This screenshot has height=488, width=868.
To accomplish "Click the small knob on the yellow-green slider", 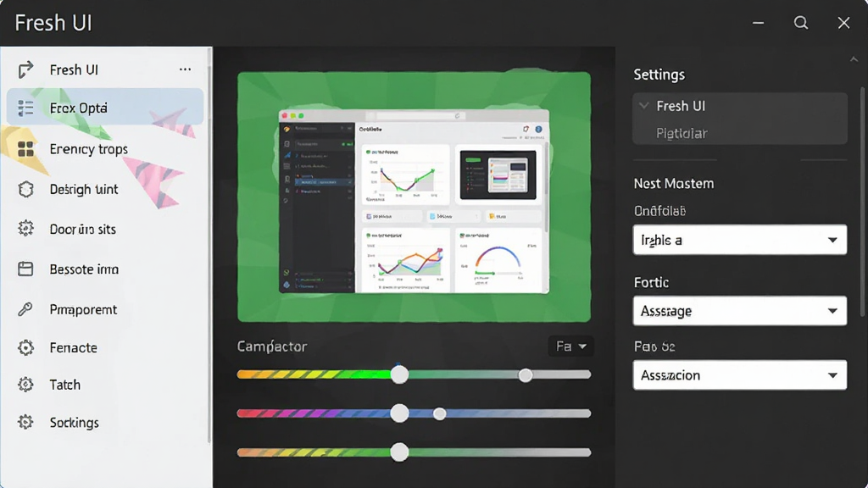I will point(526,375).
